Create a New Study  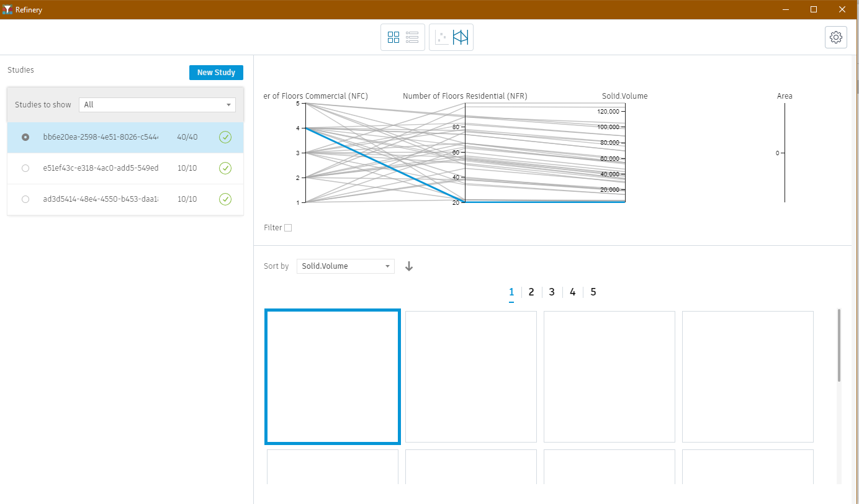pos(216,73)
